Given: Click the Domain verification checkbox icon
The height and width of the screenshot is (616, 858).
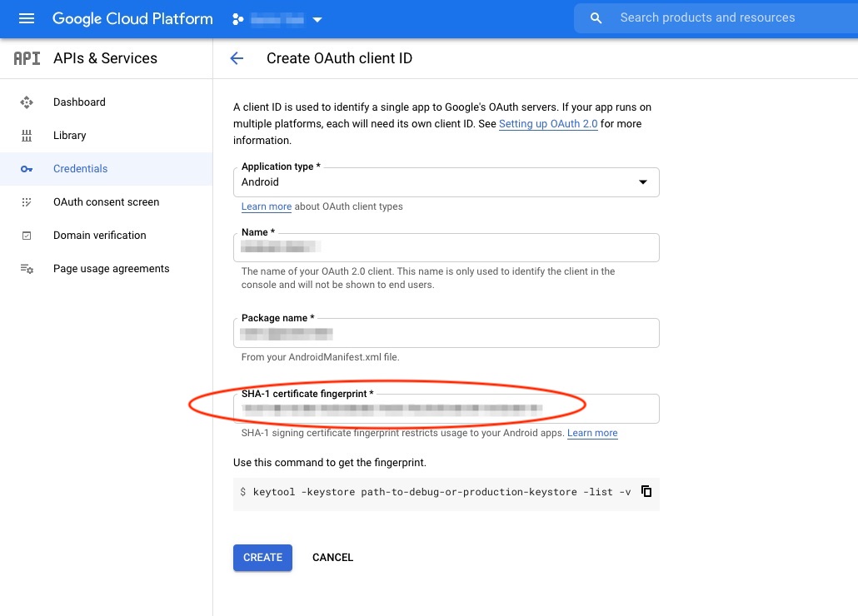Looking at the screenshot, I should point(27,236).
